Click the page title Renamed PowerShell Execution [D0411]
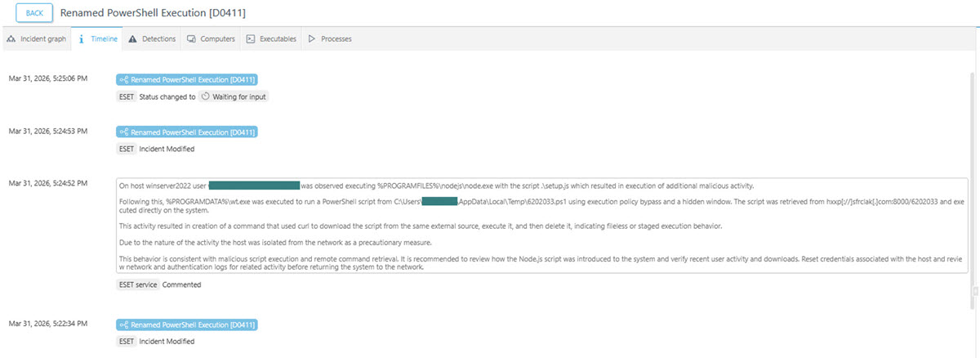Viewport: 980px width, 358px height. pos(153,13)
